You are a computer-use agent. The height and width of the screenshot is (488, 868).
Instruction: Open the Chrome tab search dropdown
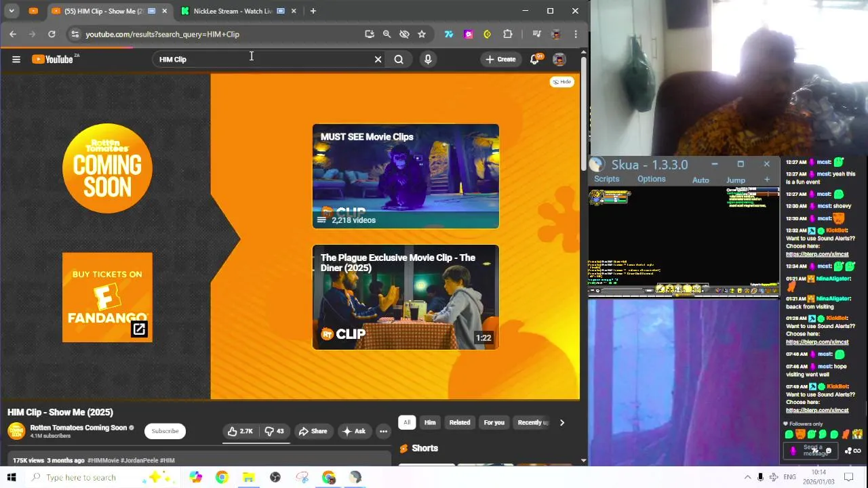coord(12,11)
